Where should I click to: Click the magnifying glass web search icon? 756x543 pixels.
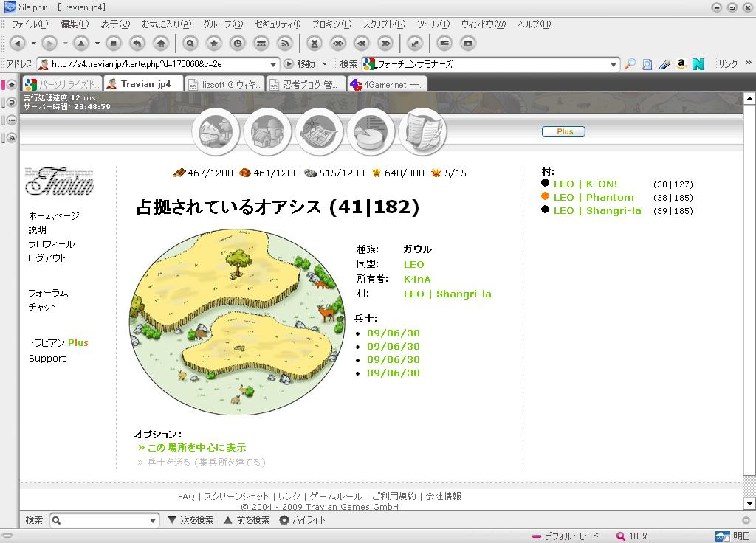630,64
